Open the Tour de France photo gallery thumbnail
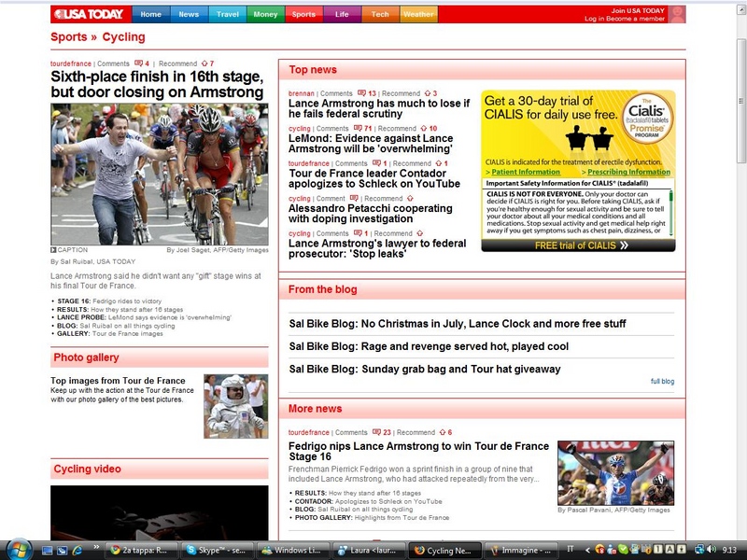The width and height of the screenshot is (747, 560). coord(235,406)
